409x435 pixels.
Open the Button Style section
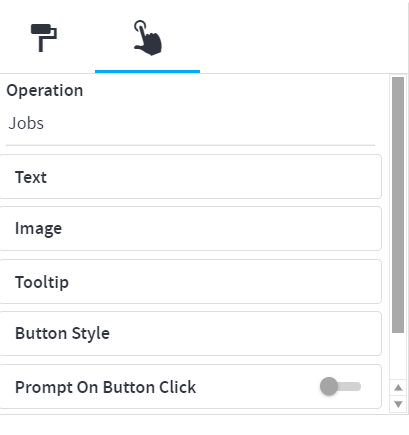190,333
